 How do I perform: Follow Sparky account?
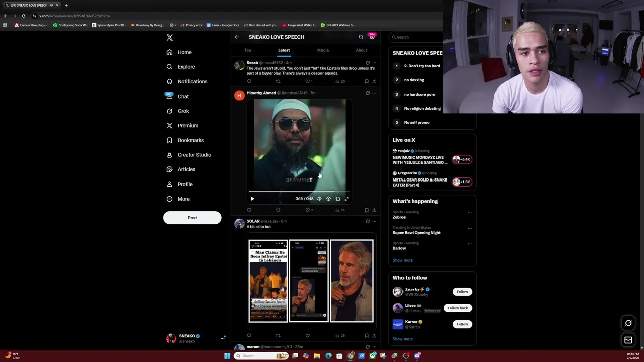462,292
